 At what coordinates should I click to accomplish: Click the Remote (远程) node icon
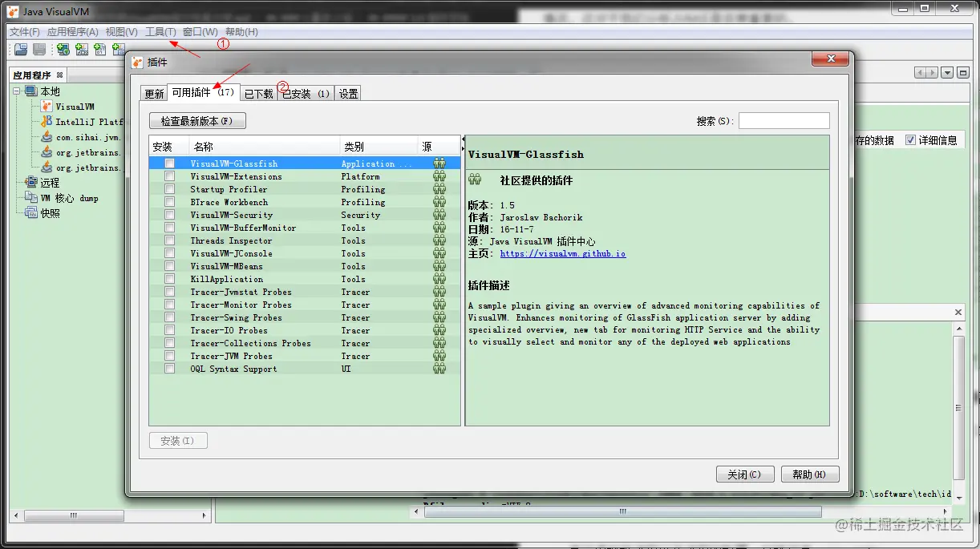pyautogui.click(x=31, y=183)
